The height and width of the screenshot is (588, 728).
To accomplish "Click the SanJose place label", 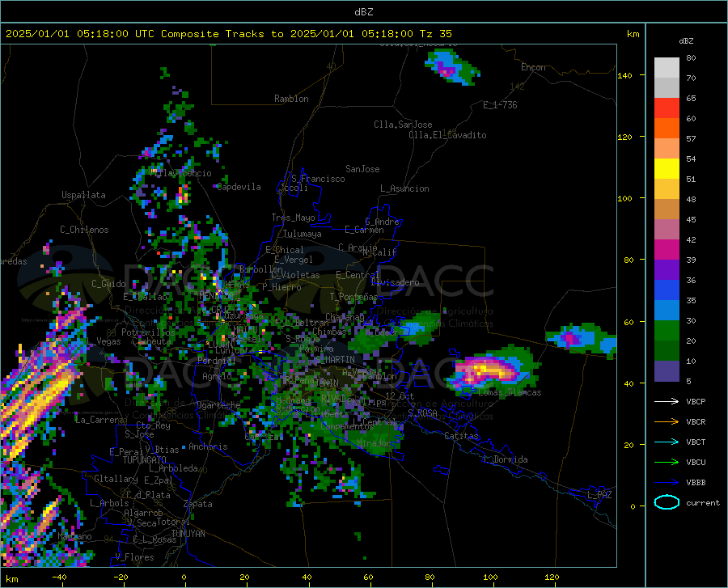I will (362, 169).
